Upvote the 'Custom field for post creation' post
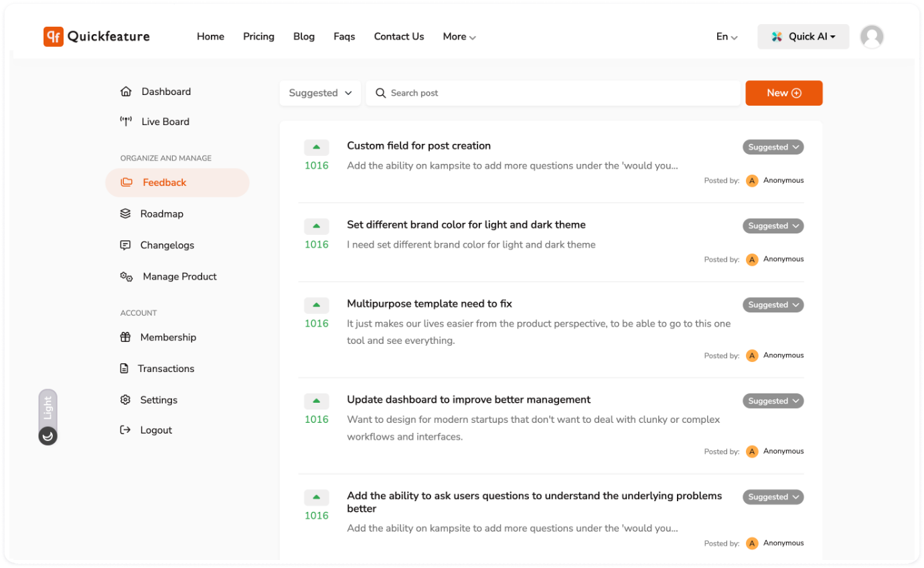Viewport: 924px width, 568px height. (x=316, y=147)
